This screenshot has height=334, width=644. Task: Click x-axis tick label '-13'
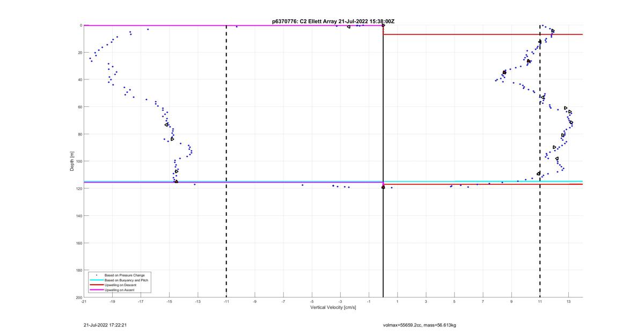click(197, 301)
